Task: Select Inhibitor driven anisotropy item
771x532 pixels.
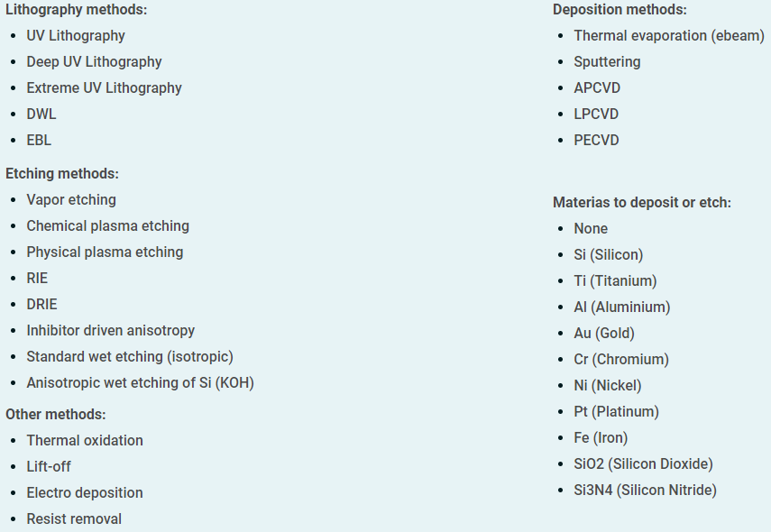Action: click(x=111, y=330)
